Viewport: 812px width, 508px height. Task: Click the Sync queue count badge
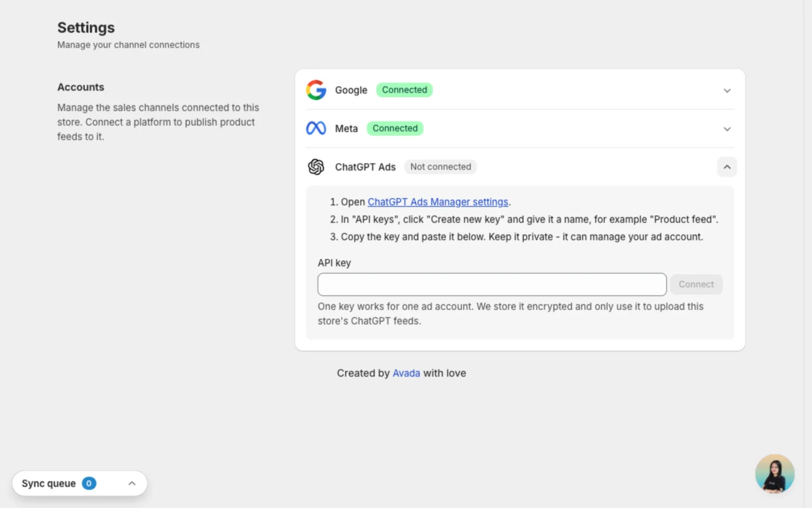coord(89,483)
